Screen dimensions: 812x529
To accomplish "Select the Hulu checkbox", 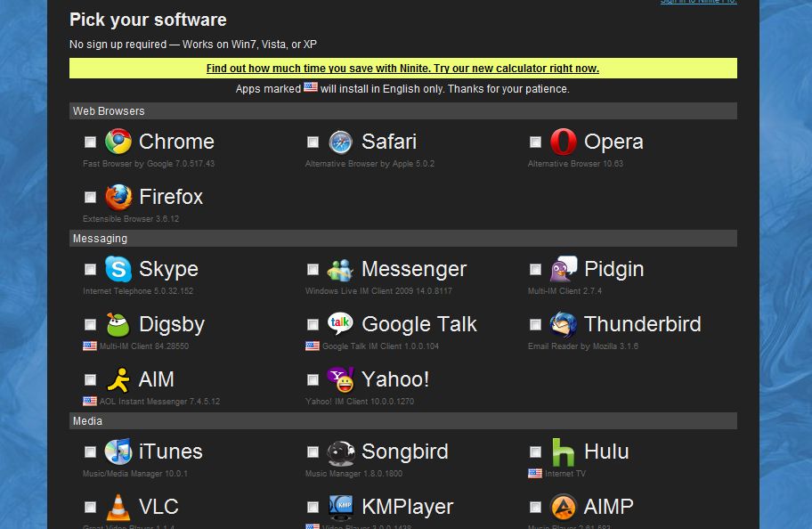I will tap(535, 452).
